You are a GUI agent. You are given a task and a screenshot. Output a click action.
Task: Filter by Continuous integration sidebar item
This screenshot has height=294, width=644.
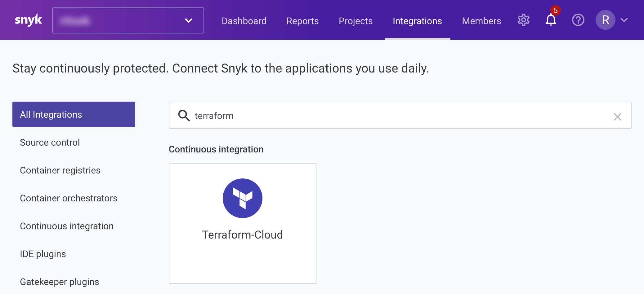click(x=67, y=226)
